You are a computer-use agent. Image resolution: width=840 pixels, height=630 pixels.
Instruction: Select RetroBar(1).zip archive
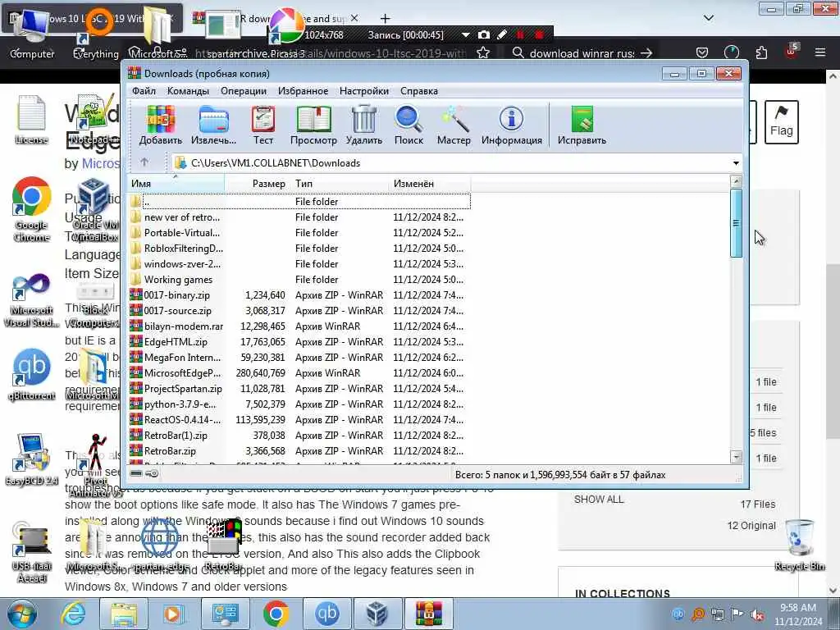click(299, 435)
